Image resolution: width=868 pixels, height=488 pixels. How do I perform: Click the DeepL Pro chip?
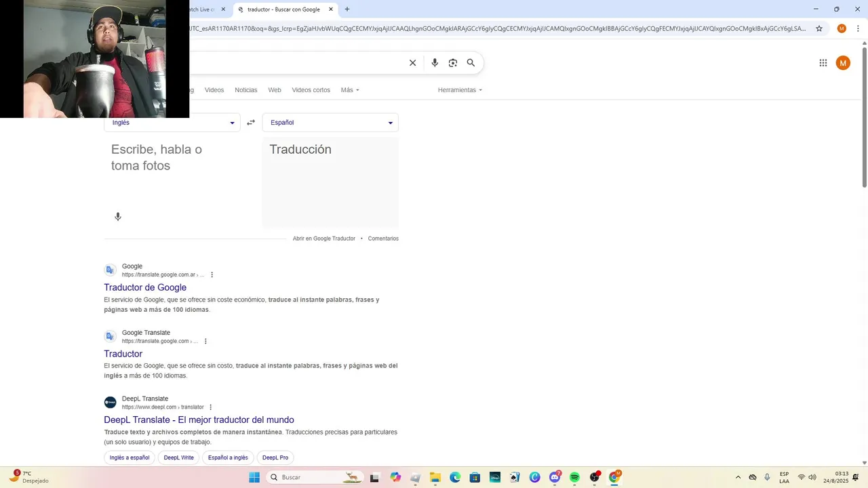(275, 457)
